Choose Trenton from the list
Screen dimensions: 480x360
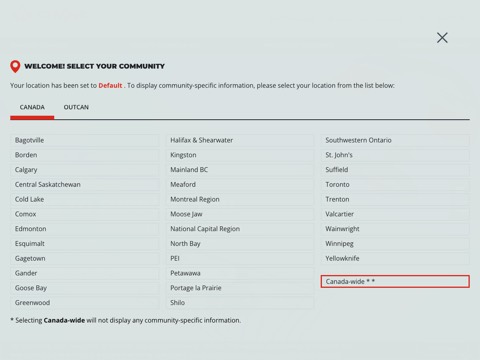[395, 199]
